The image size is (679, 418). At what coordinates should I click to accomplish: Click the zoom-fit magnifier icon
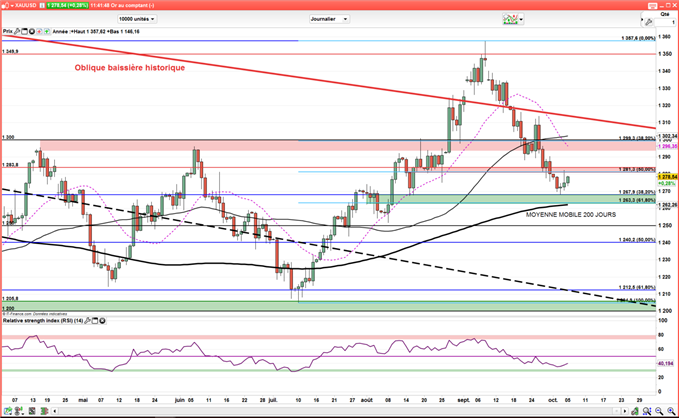tap(647, 411)
